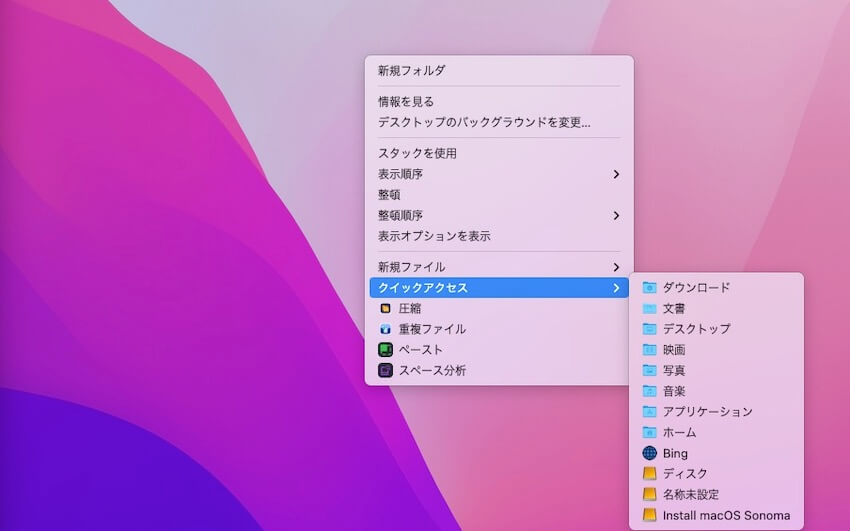
Task: Click the 重複ファイル duplicate files icon
Action: click(x=385, y=329)
